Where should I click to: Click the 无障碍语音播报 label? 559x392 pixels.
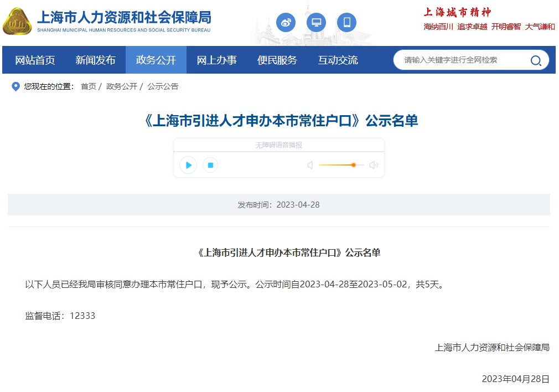click(279, 145)
